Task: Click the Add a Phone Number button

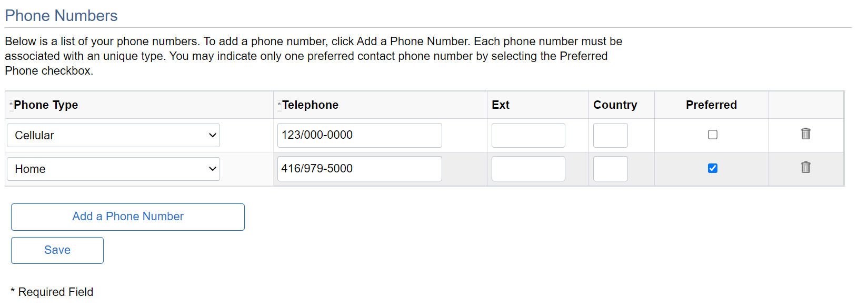Action: click(x=128, y=217)
